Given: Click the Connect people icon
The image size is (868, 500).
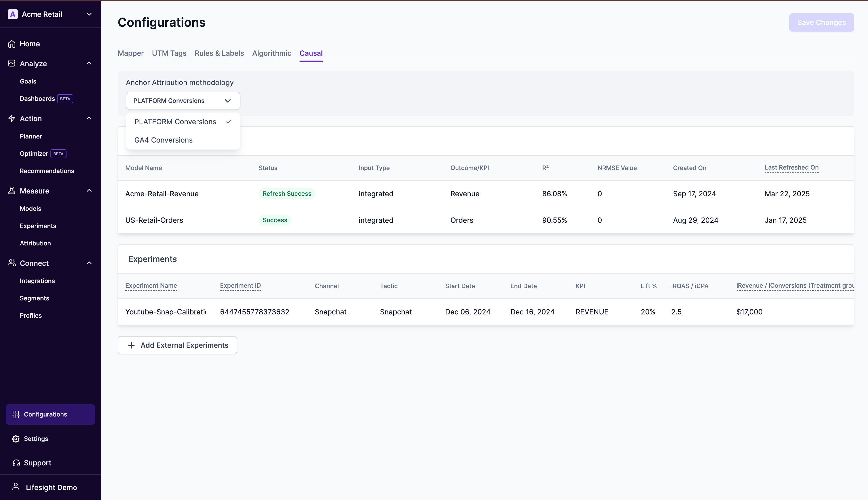Looking at the screenshot, I should pyautogui.click(x=12, y=263).
